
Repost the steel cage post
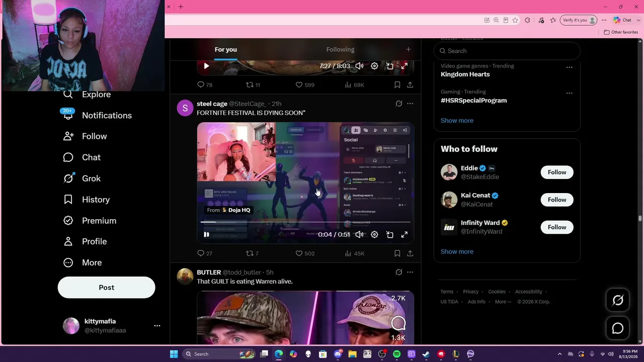252,253
